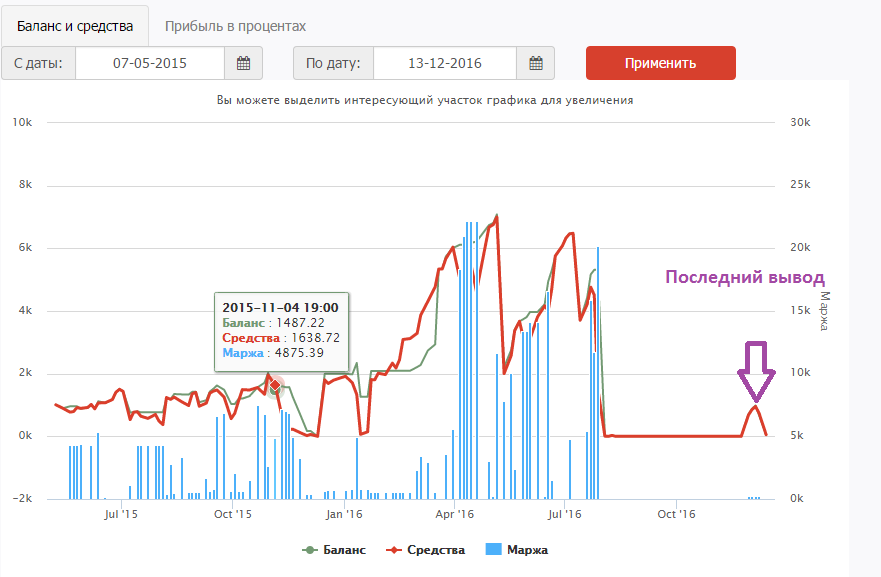Screen dimensions: 881x577
Task: Click the red Применить button
Action: point(661,63)
